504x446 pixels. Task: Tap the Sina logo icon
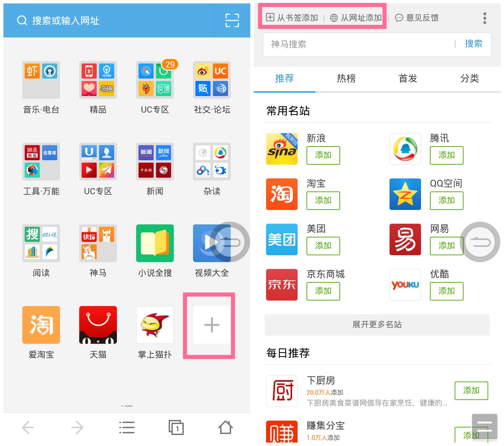(282, 149)
